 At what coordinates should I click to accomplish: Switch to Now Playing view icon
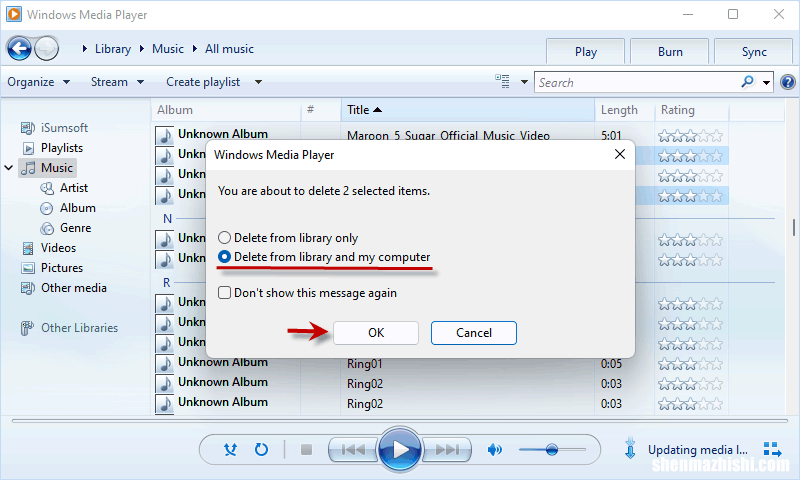pyautogui.click(x=772, y=449)
